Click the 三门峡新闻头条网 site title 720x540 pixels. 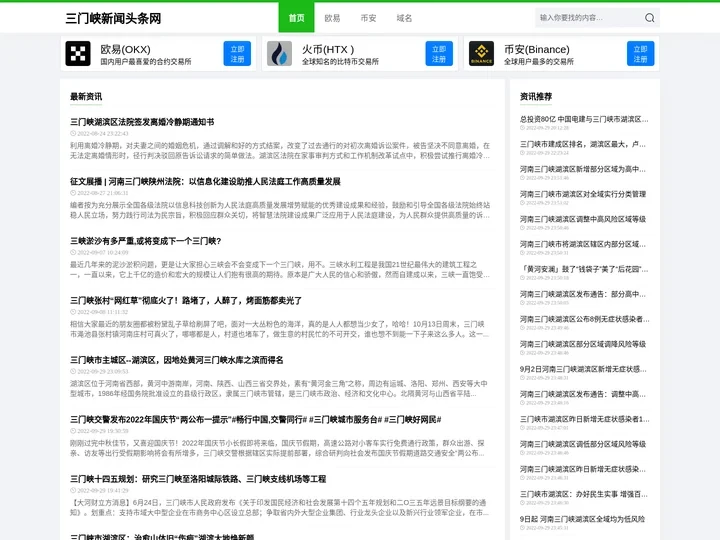pos(113,18)
